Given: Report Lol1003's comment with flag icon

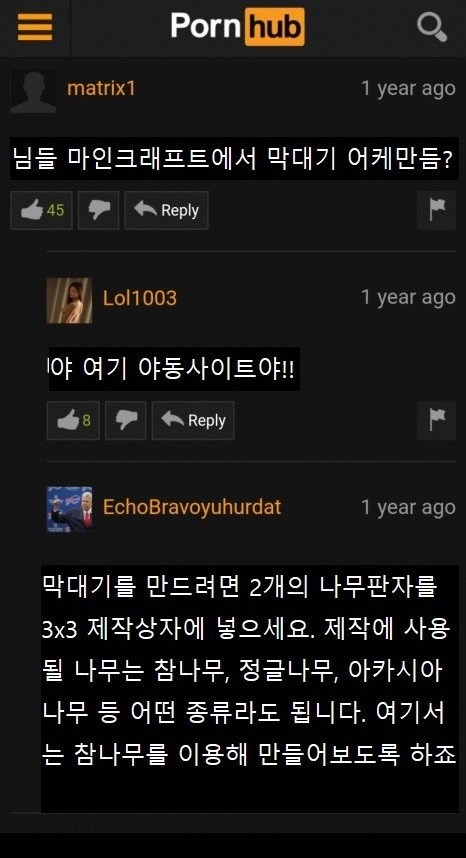Looking at the screenshot, I should pyautogui.click(x=436, y=420).
